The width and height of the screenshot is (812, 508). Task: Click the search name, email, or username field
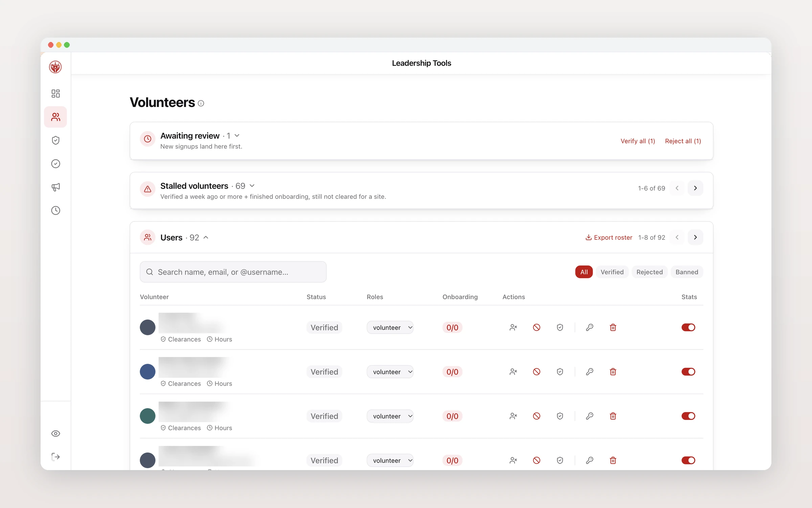(233, 272)
